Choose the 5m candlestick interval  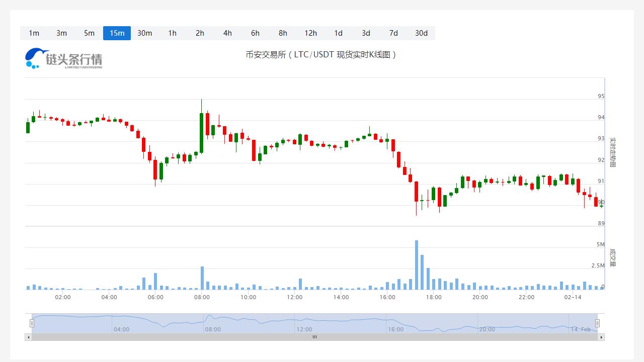pos(89,33)
